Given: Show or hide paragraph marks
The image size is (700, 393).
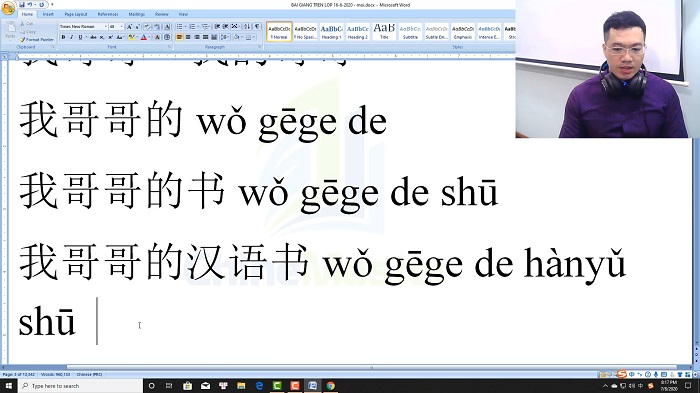Looking at the screenshot, I should [257, 26].
